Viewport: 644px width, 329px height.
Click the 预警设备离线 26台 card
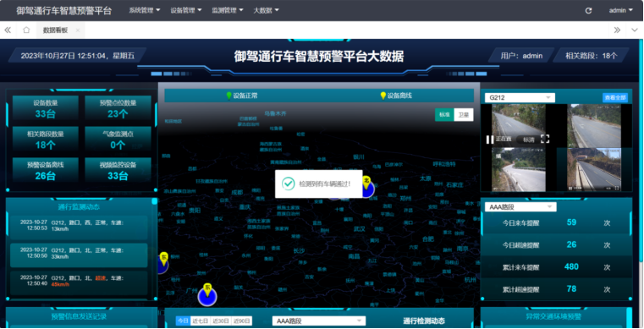click(x=45, y=171)
